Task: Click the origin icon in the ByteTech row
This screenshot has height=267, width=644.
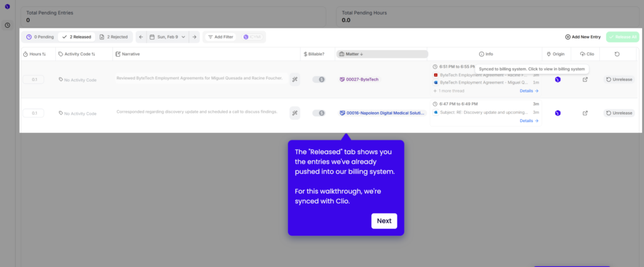Action: (557, 79)
